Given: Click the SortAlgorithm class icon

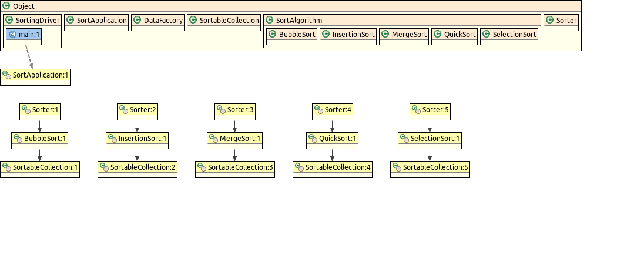Looking at the screenshot, I should tap(270, 20).
